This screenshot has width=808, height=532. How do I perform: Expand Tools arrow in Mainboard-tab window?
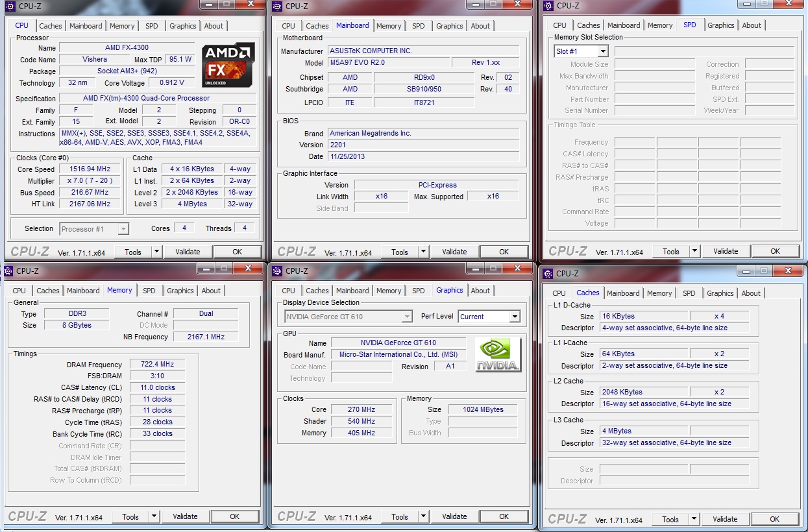click(x=424, y=252)
